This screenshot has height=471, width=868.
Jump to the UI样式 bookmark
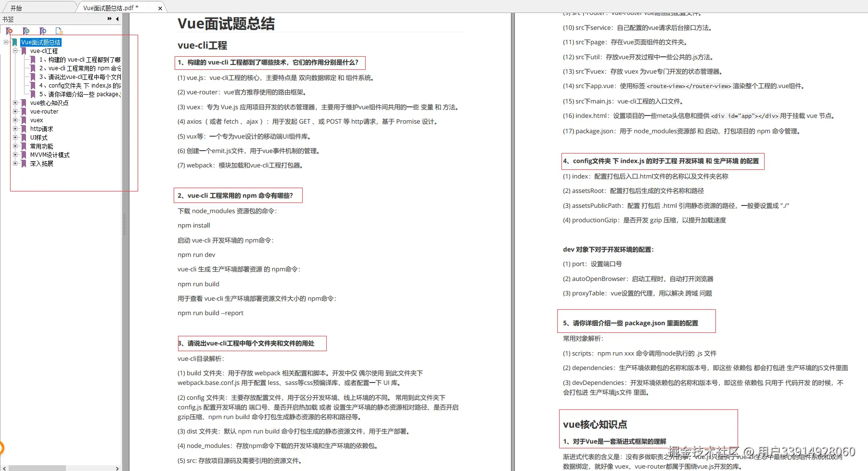[x=38, y=138]
